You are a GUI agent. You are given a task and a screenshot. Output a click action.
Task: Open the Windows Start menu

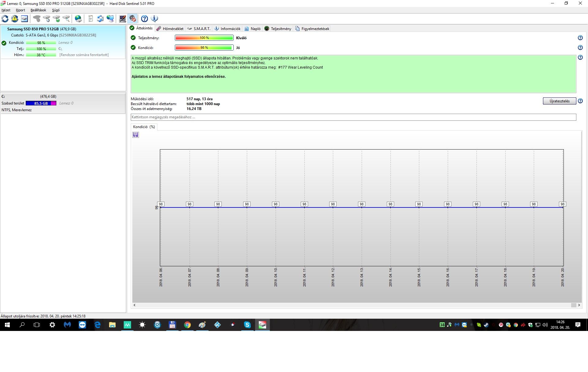click(x=7, y=325)
